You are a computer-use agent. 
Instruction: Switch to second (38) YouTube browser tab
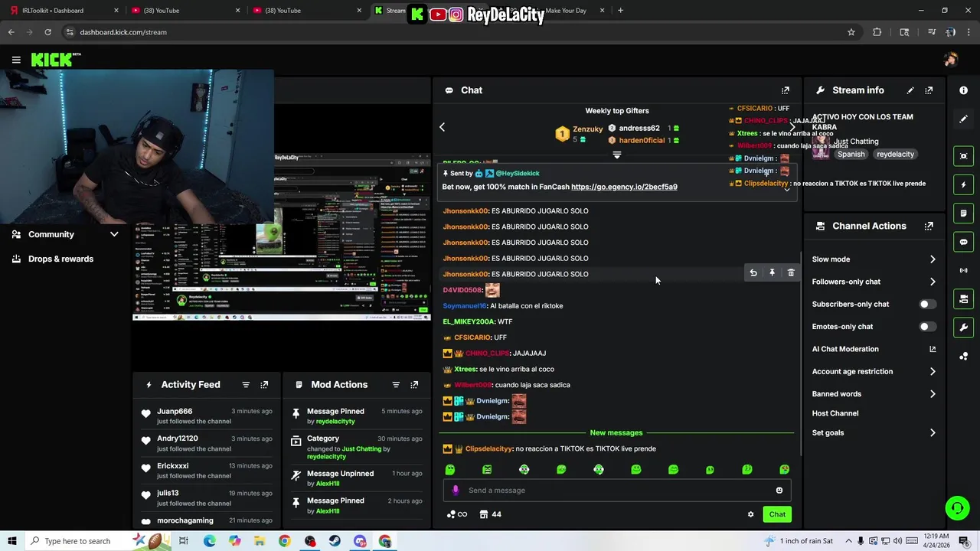coord(306,11)
